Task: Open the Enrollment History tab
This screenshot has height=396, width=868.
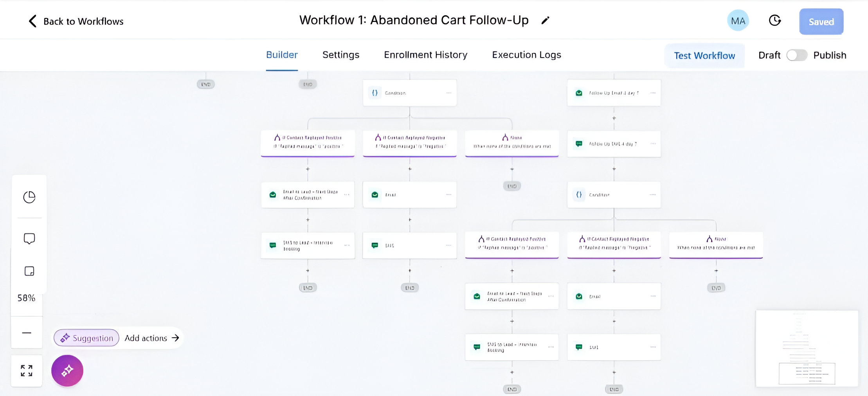Action: [425, 55]
